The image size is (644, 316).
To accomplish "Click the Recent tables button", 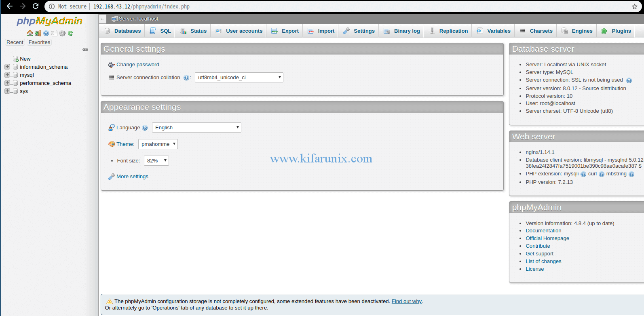I will tap(15, 42).
